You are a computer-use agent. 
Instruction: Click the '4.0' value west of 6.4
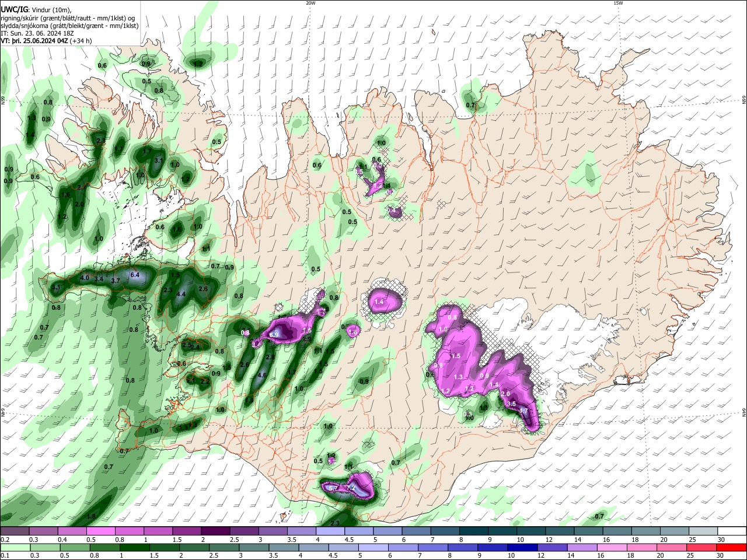(85, 278)
